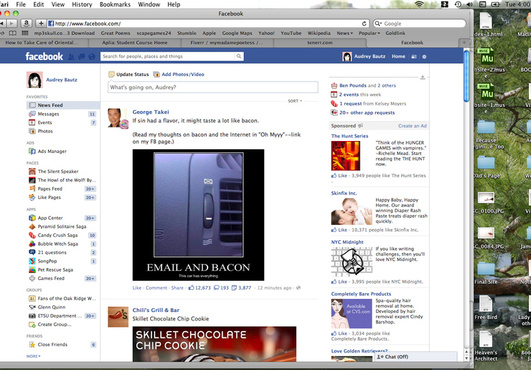Open the Email and Bacon image
Image resolution: width=531 pixels, height=370 pixels.
[x=198, y=215]
